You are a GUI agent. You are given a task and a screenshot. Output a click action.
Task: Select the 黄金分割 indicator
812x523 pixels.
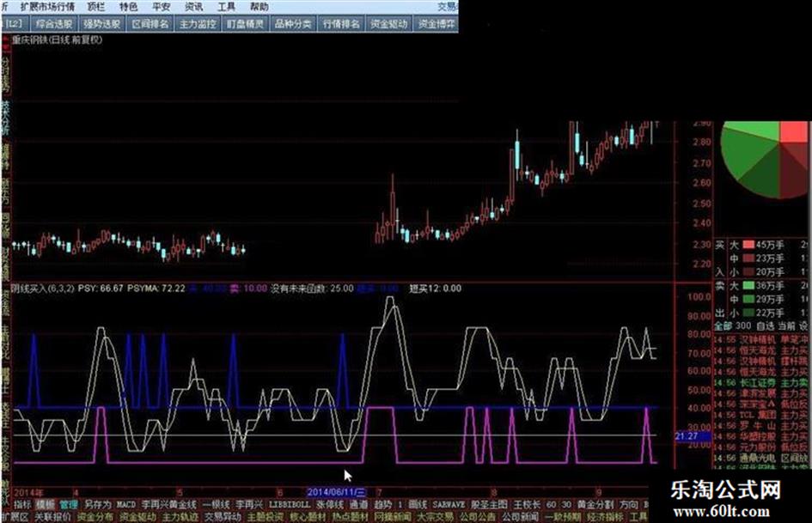click(x=595, y=504)
